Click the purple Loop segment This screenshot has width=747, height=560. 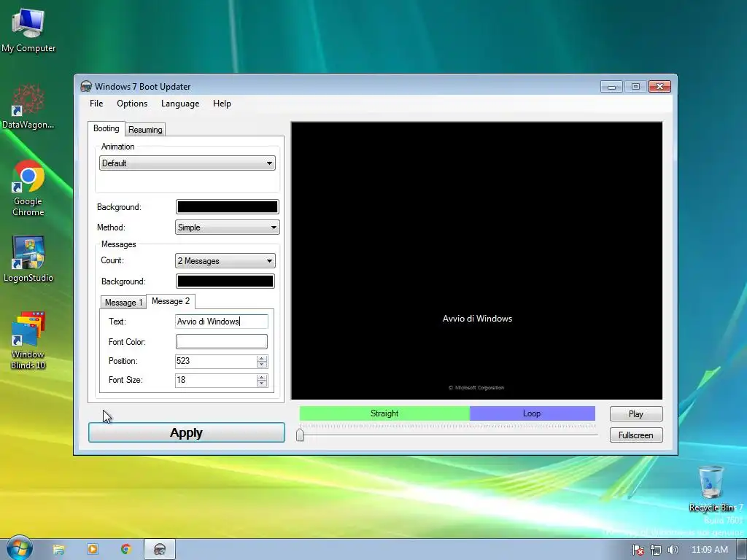pyautogui.click(x=532, y=413)
